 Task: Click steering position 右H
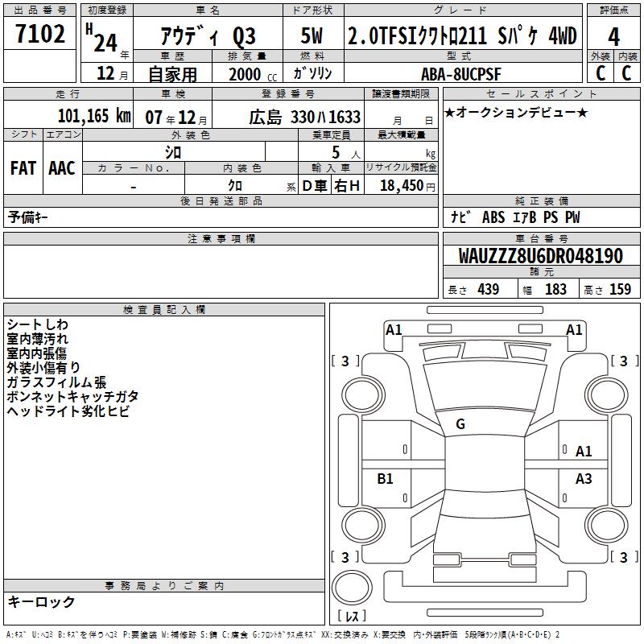click(x=347, y=186)
